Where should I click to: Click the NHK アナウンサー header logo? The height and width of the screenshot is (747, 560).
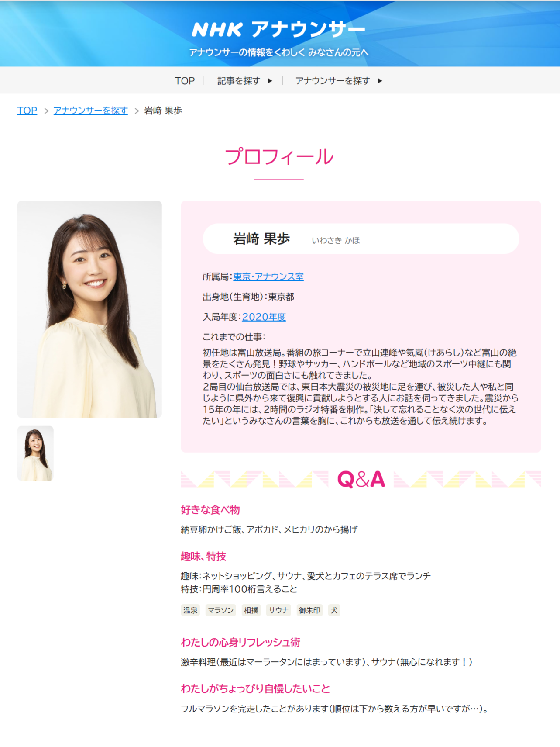pos(278,30)
